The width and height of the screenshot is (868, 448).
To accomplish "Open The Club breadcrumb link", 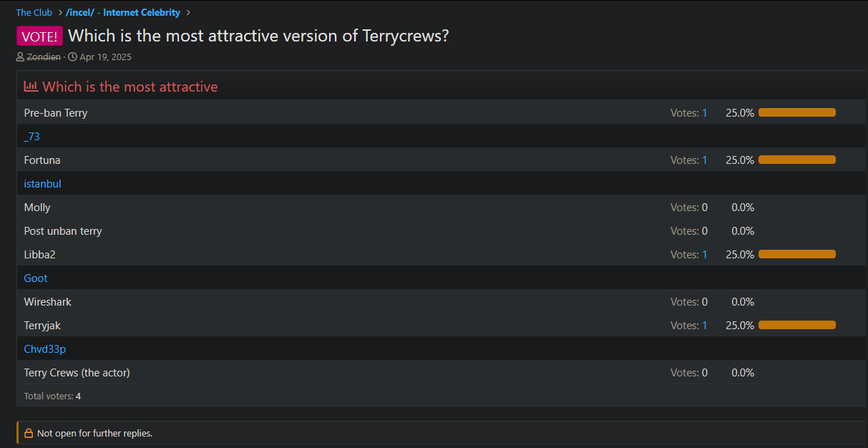I will 34,13.
